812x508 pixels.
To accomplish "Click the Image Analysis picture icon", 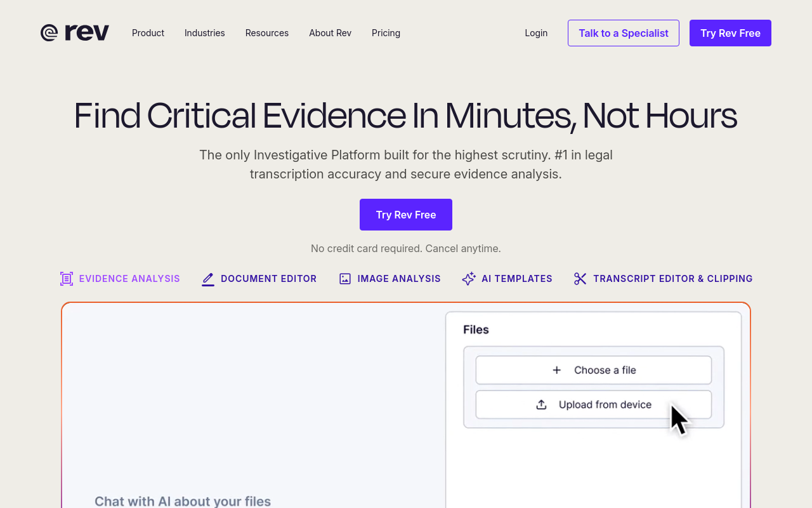I will tap(345, 279).
